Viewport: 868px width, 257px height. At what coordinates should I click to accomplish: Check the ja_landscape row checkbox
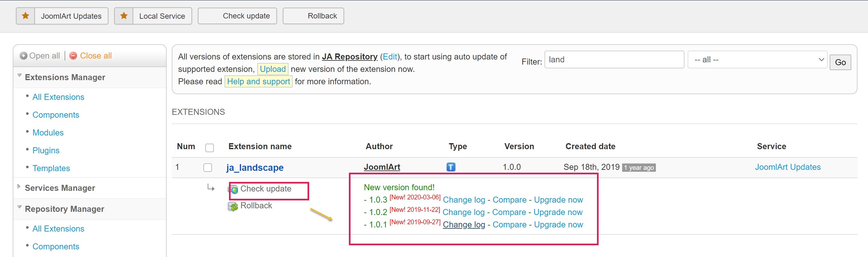coord(208,167)
